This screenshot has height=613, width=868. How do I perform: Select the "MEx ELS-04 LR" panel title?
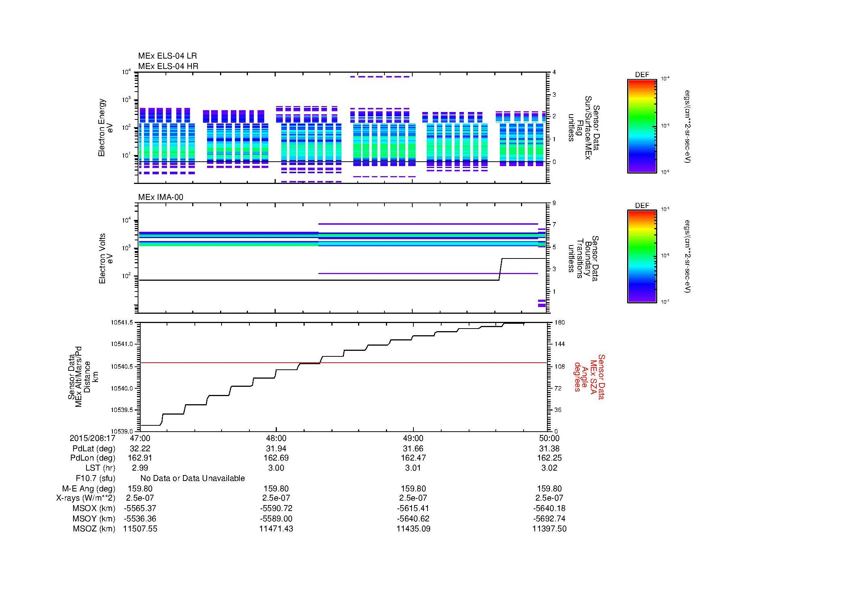[167, 56]
